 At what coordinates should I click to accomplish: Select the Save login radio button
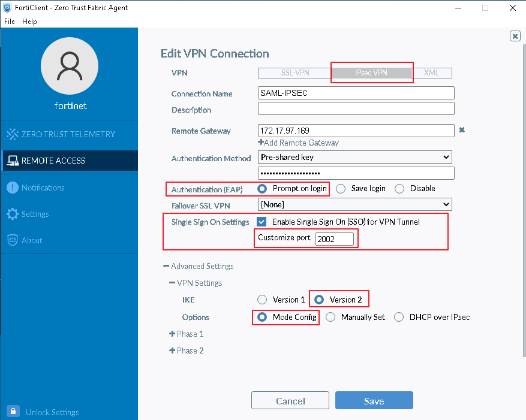(x=341, y=189)
